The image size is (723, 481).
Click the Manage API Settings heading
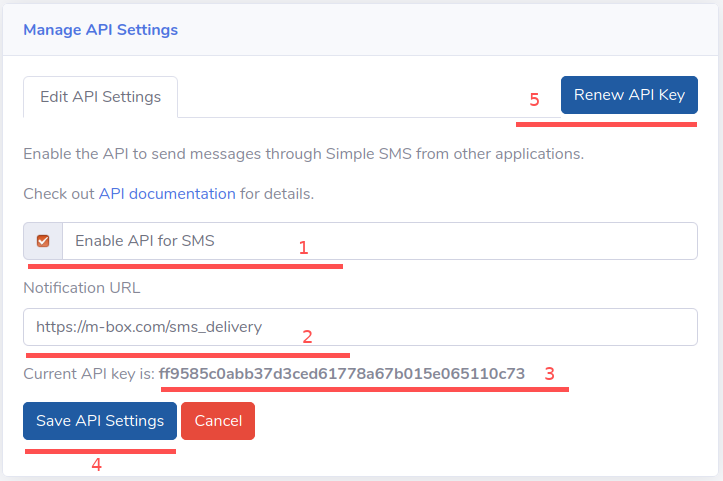click(x=101, y=30)
